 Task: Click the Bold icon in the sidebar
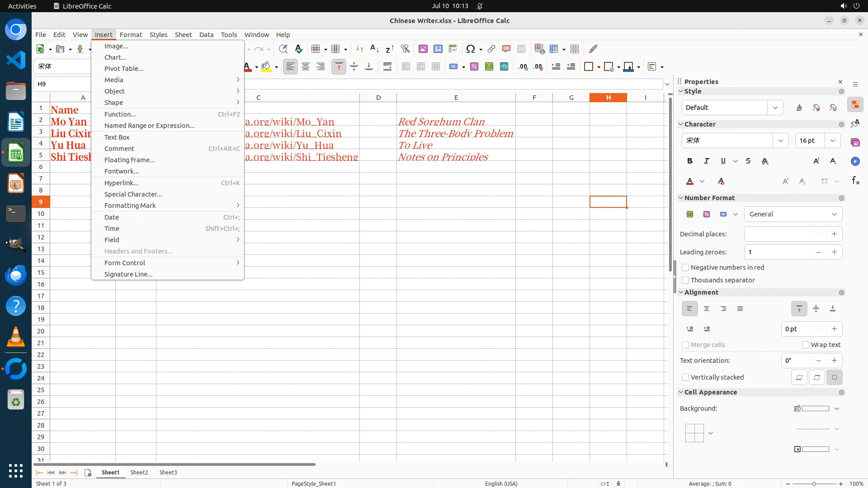click(690, 161)
